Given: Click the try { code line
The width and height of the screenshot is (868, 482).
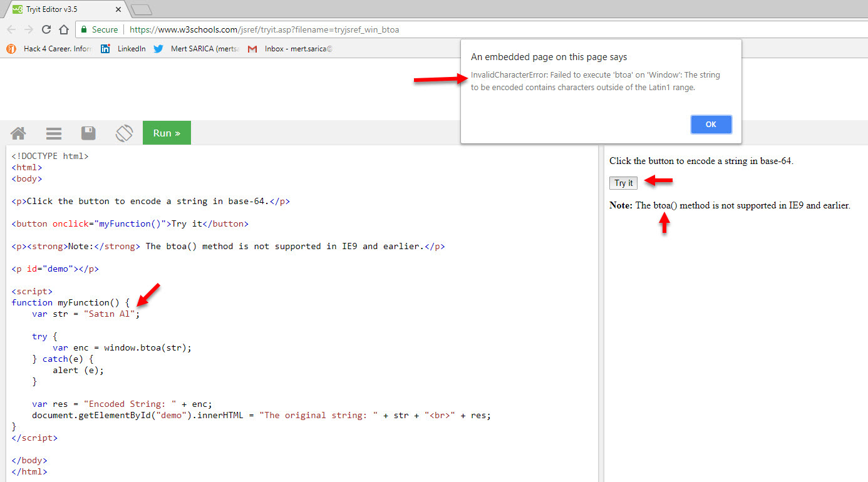Looking at the screenshot, I should pos(44,336).
